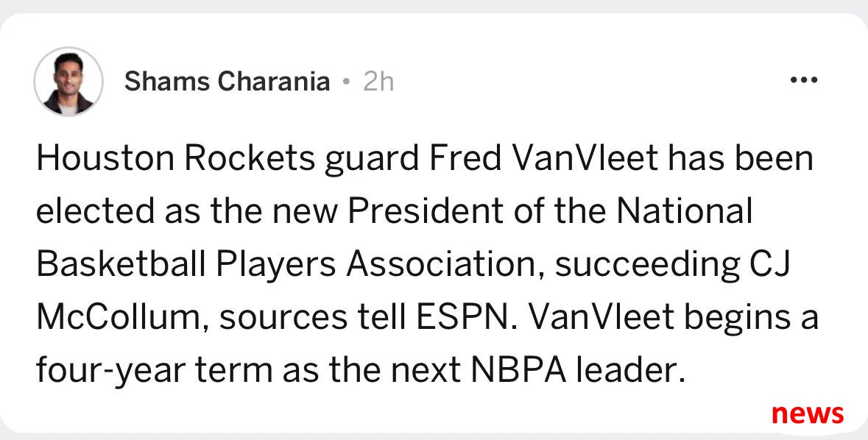Viewport: 868px width, 440px height.
Task: Click the 2h post timestamp
Action: (378, 82)
